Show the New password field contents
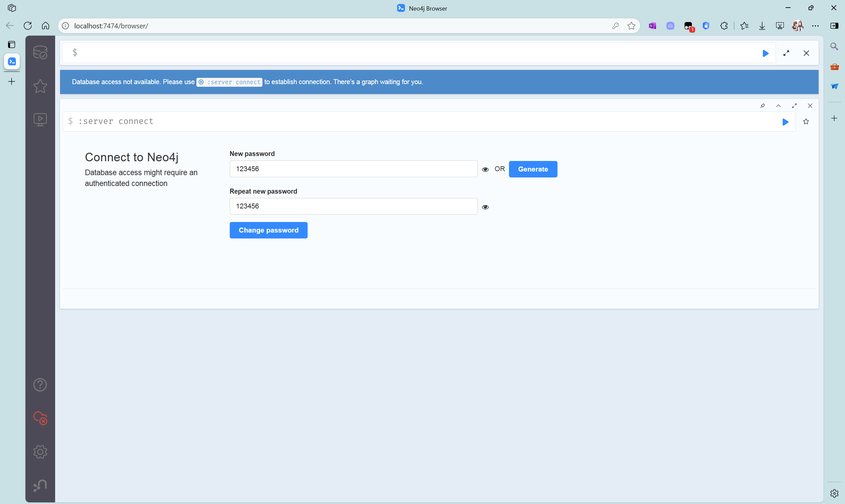Screen dimensions: 845x504 click(x=485, y=170)
